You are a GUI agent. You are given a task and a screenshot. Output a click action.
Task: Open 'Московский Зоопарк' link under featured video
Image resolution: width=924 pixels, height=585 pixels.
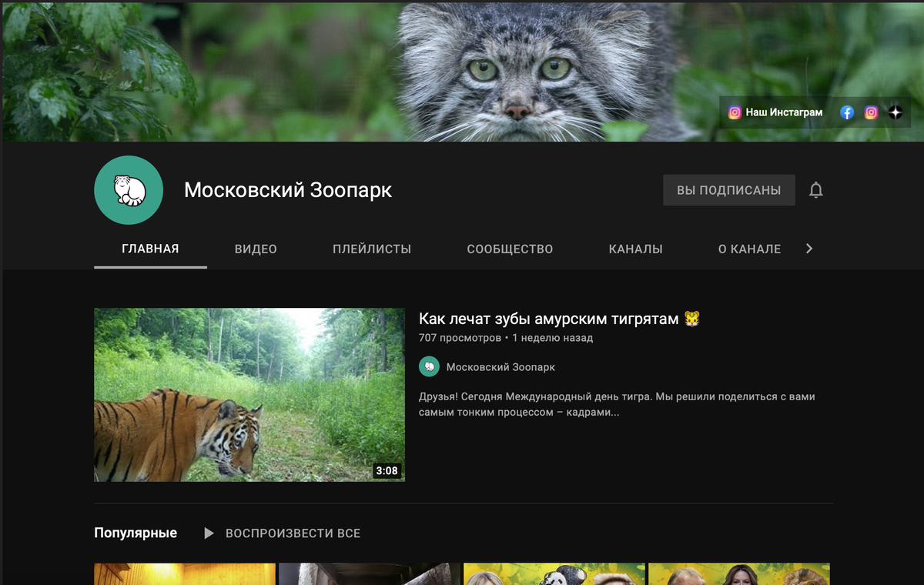click(x=500, y=367)
